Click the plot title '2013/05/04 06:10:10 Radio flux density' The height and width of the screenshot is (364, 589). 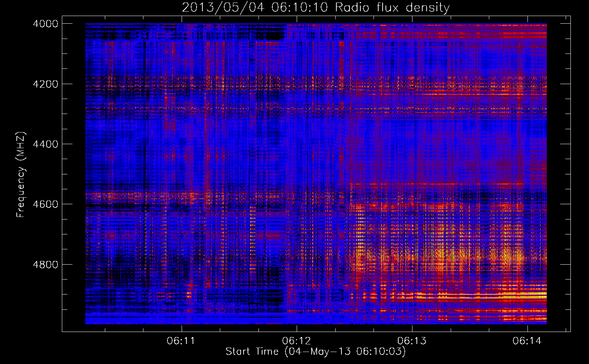[x=316, y=7]
